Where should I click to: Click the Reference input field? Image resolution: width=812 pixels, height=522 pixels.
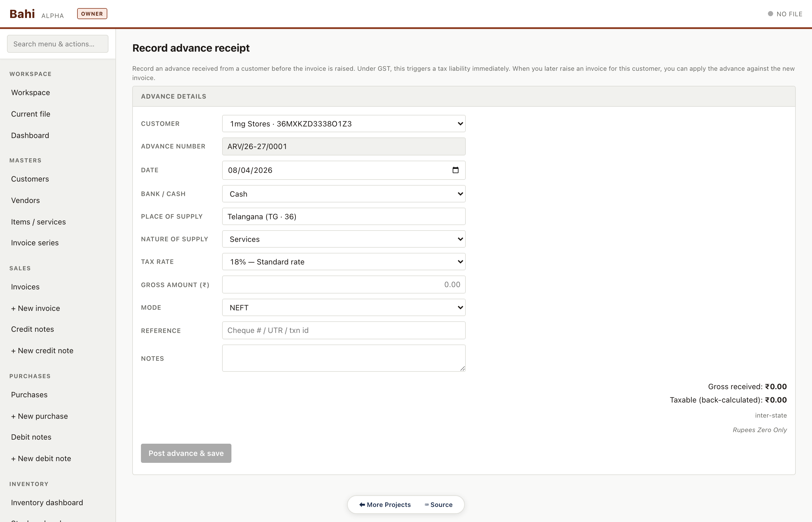[343, 330]
